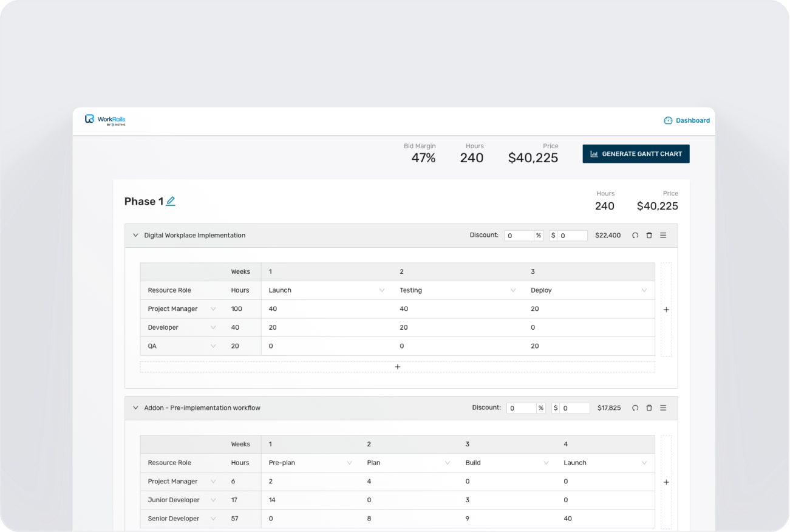
Task: Click Junior Developer's Pre-plan hours cell 14
Action: point(273,500)
